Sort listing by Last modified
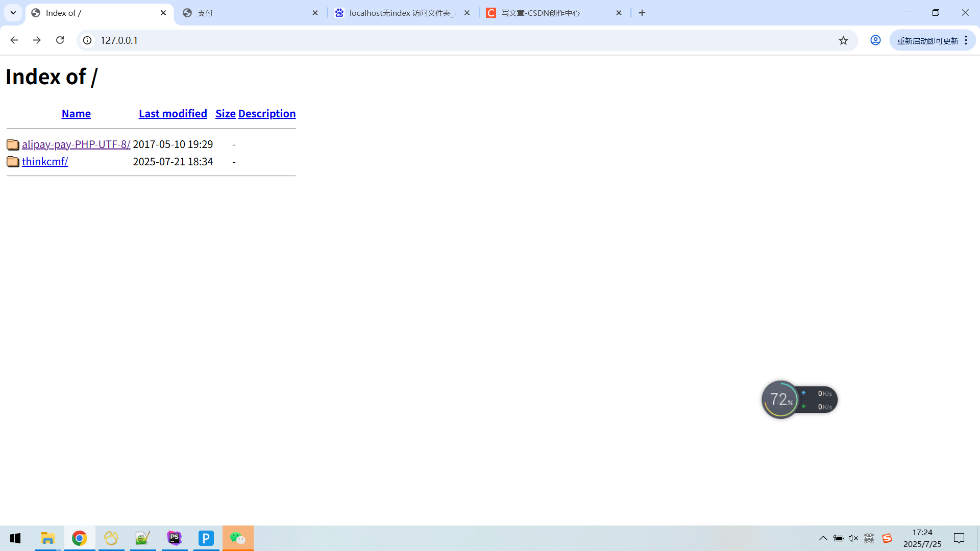Screen dimensions: 980x551 pyautogui.click(x=173, y=113)
